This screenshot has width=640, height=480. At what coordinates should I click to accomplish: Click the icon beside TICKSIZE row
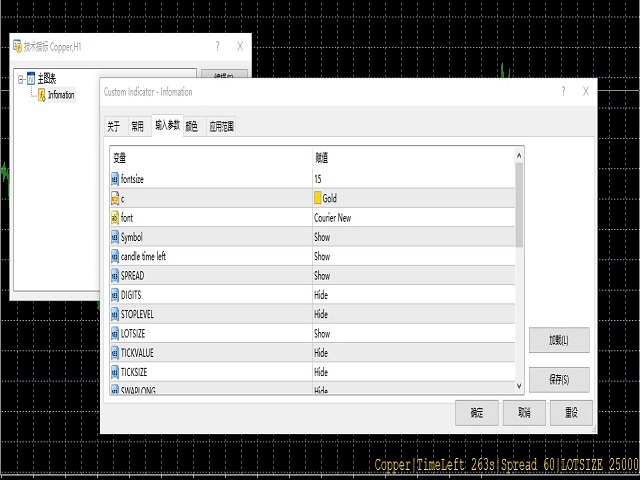[115, 372]
